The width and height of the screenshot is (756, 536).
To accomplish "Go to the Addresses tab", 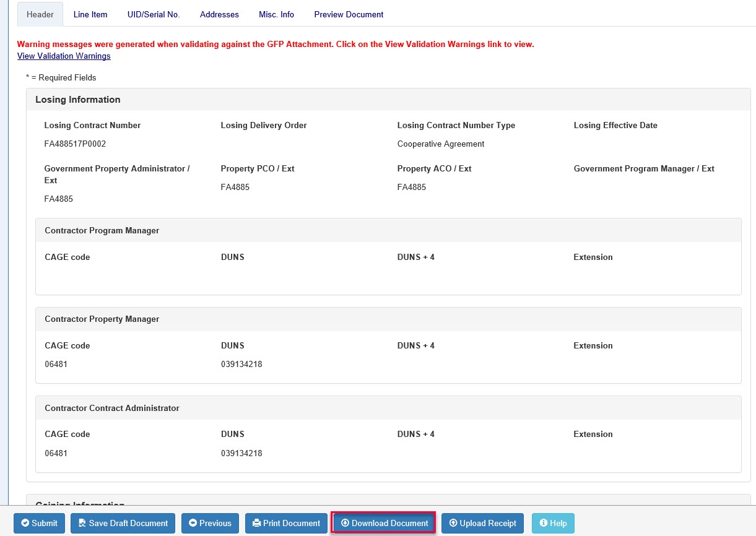I will pos(219,14).
